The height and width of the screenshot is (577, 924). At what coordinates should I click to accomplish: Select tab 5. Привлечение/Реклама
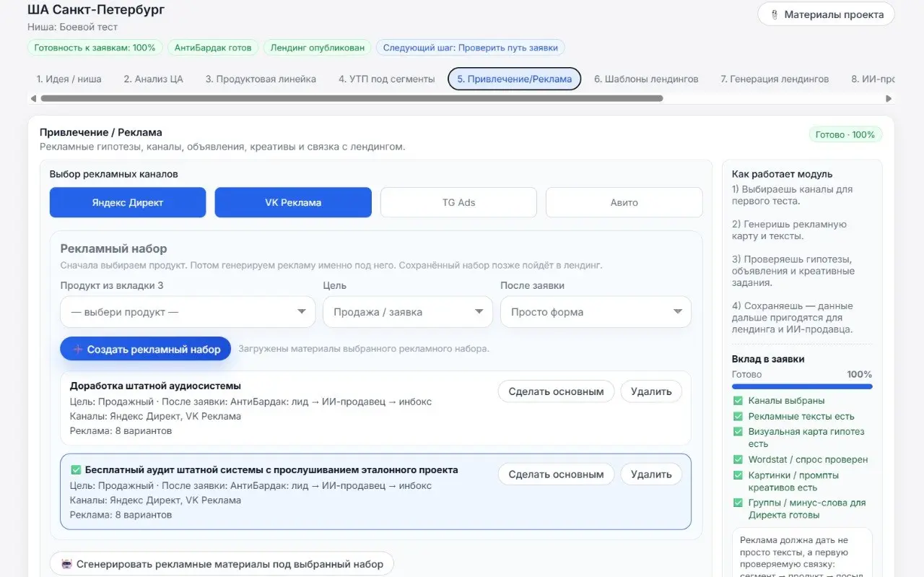tap(514, 79)
